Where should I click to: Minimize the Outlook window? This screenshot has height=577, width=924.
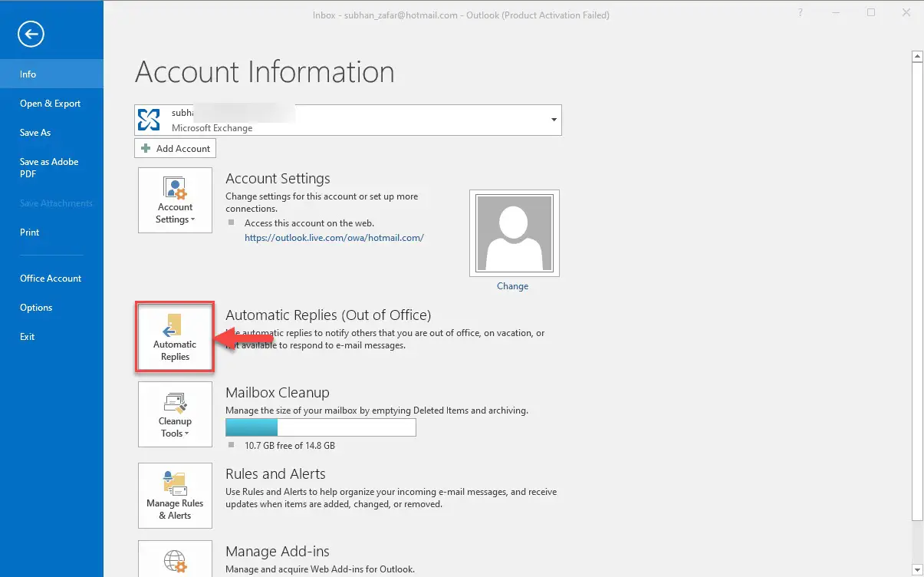(837, 13)
